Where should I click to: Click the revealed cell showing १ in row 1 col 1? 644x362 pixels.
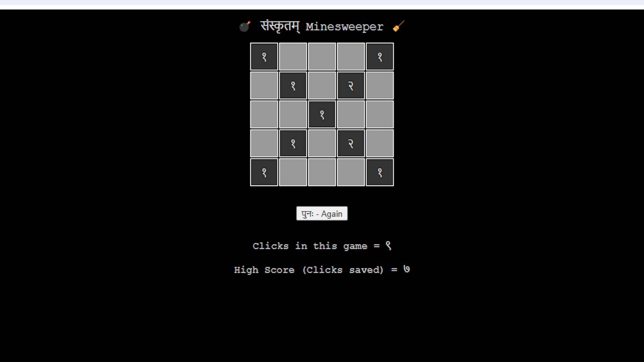tap(264, 57)
